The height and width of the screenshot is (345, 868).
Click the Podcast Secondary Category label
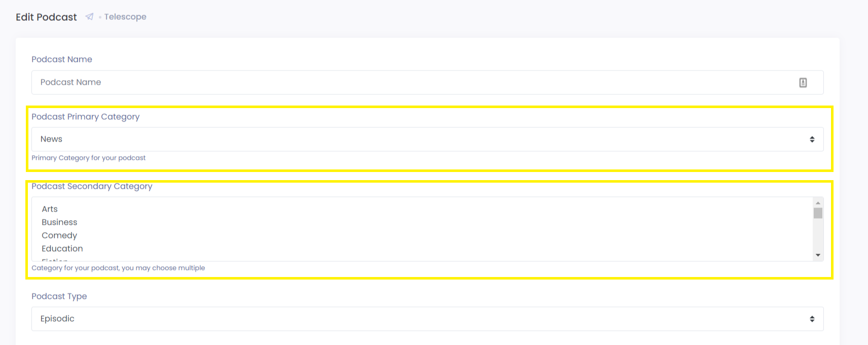tap(92, 186)
